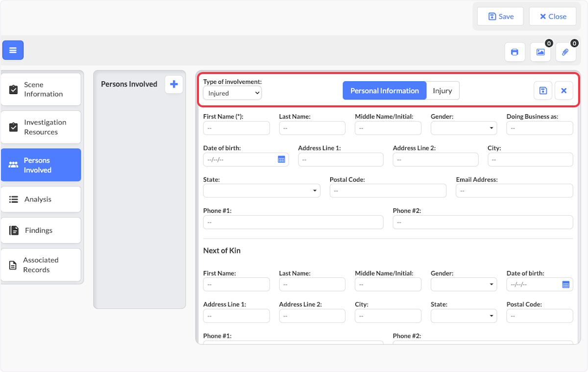
Task: Open Associated Records section
Action: (41, 265)
